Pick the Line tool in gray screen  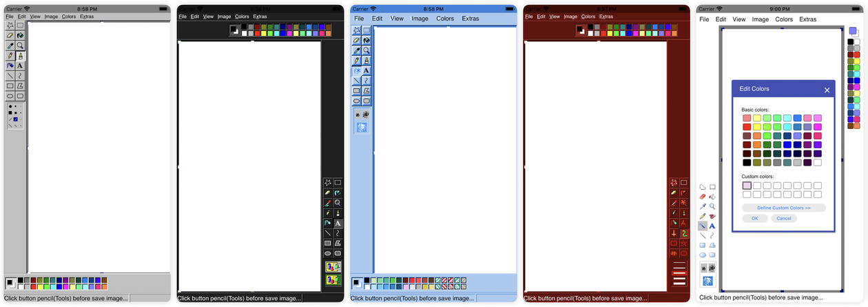pos(10,76)
